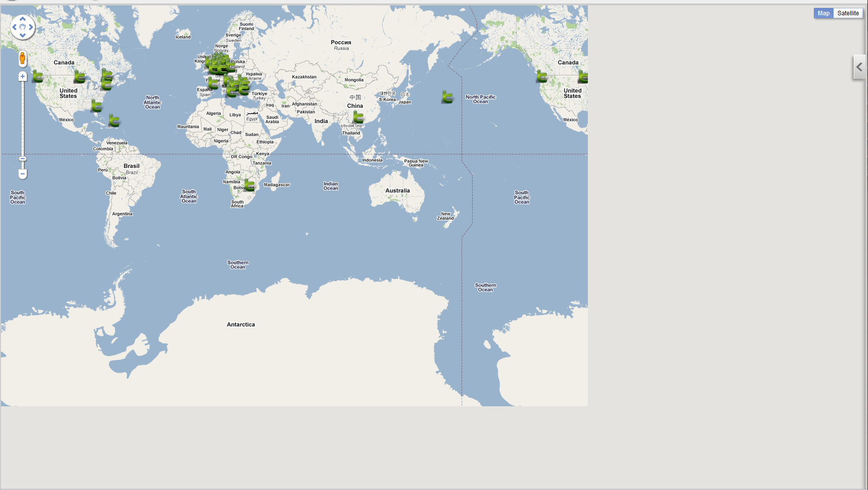The image size is (868, 490).
Task: Open the Twitter marker in southern China
Action: coord(358,117)
